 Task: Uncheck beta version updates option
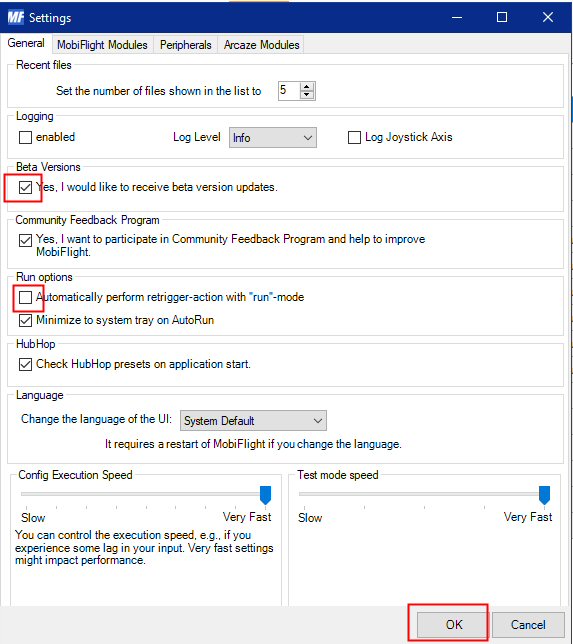click(x=25, y=187)
